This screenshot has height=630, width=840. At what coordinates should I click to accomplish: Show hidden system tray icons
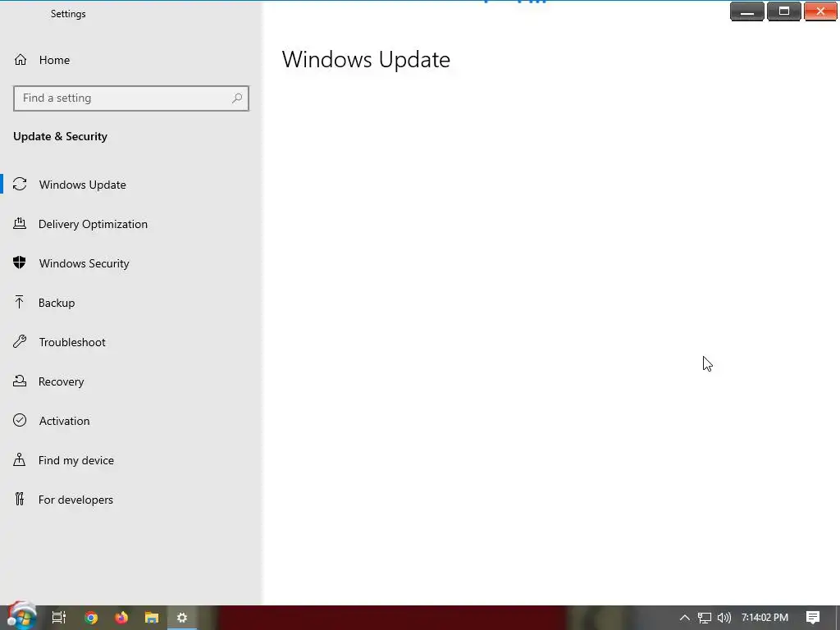(x=685, y=618)
